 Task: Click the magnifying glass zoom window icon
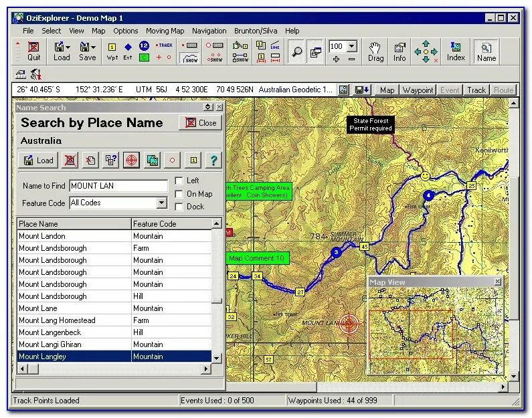(x=297, y=51)
